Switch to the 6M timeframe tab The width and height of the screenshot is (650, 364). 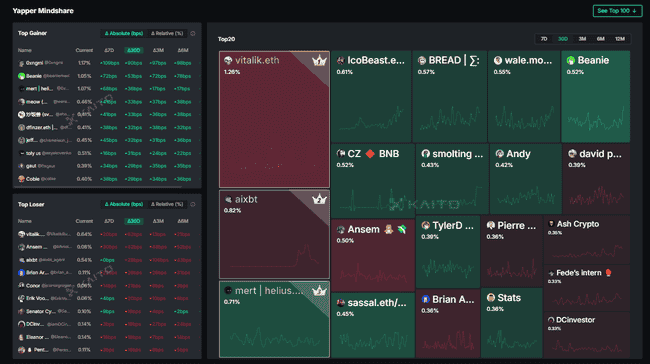click(601, 39)
